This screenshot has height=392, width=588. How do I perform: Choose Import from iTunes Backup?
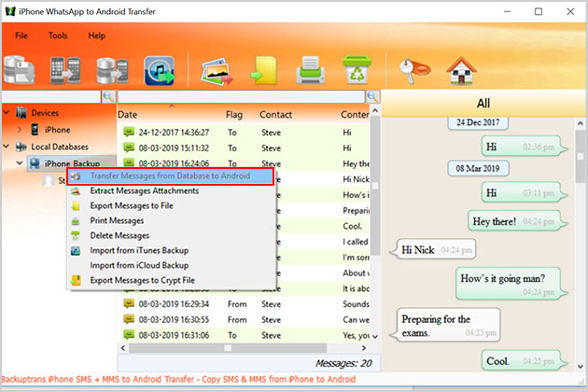(170, 250)
